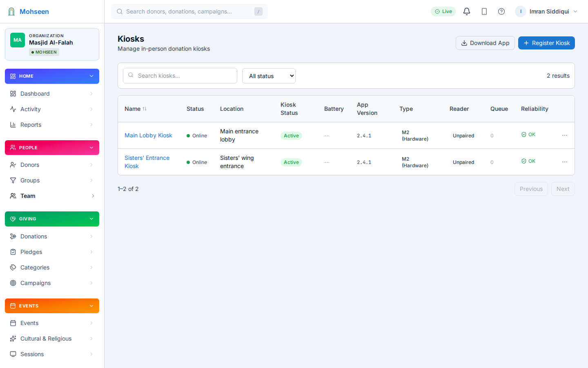Open row actions for Main Lobby Kiosk

click(565, 135)
